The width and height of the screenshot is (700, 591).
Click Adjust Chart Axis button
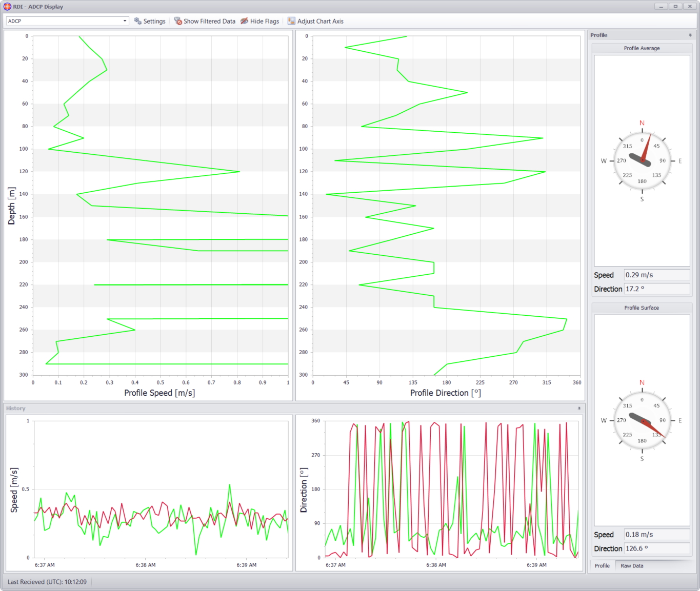315,21
